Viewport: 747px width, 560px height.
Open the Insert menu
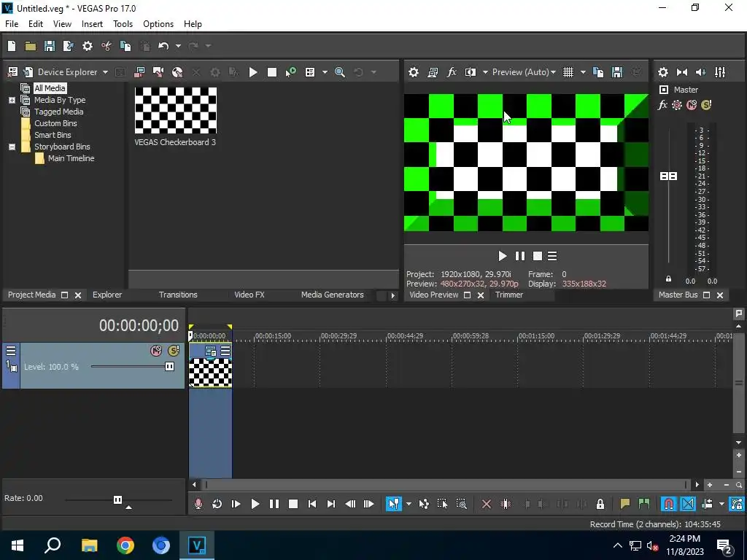point(92,24)
